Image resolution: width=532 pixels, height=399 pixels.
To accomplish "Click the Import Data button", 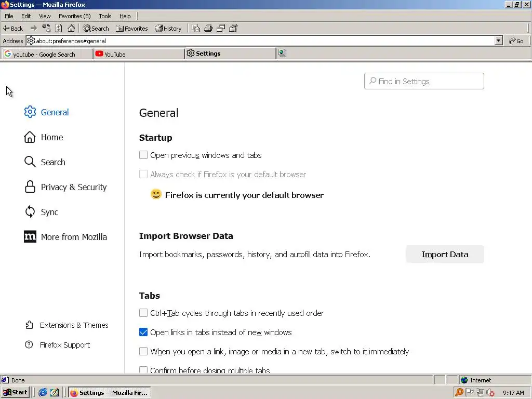I will point(445,254).
